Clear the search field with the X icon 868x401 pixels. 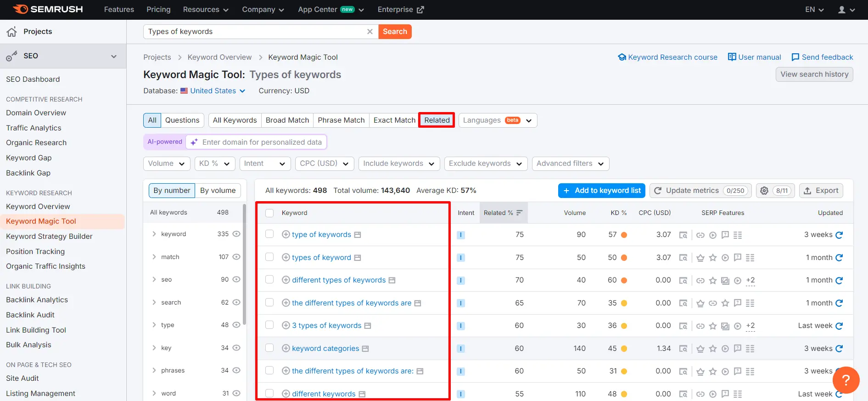coord(370,32)
